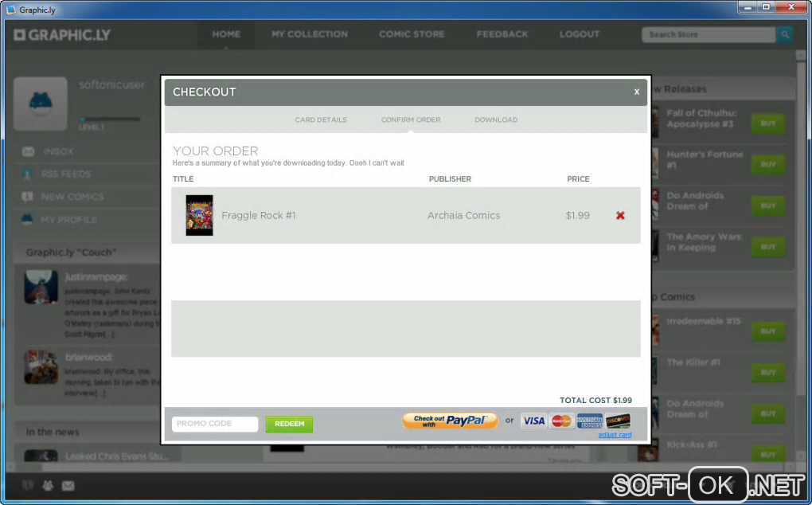Choose the American Express card icon
The height and width of the screenshot is (505, 812).
click(589, 421)
